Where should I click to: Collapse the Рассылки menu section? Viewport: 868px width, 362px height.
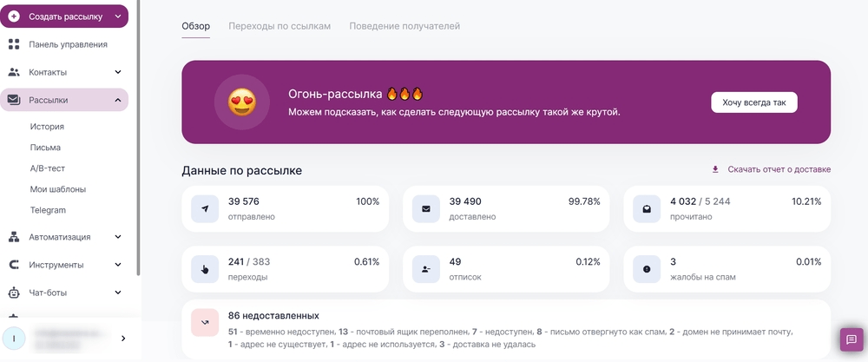pos(118,100)
